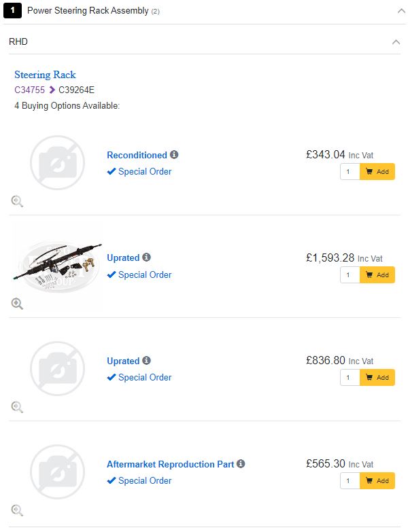The width and height of the screenshot is (408, 532).
Task: Zoom the £1,593.28 Uprated rack photo magnifier
Action: (x=17, y=304)
